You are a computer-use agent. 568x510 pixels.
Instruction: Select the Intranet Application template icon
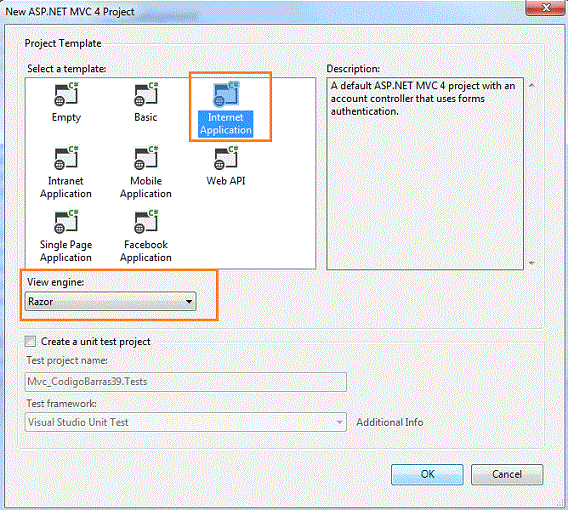pyautogui.click(x=66, y=158)
